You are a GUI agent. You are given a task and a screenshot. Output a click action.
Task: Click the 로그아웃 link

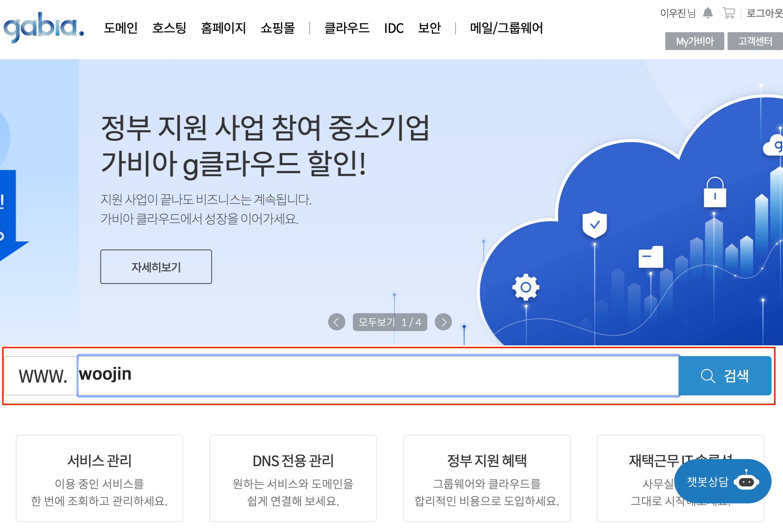click(764, 13)
